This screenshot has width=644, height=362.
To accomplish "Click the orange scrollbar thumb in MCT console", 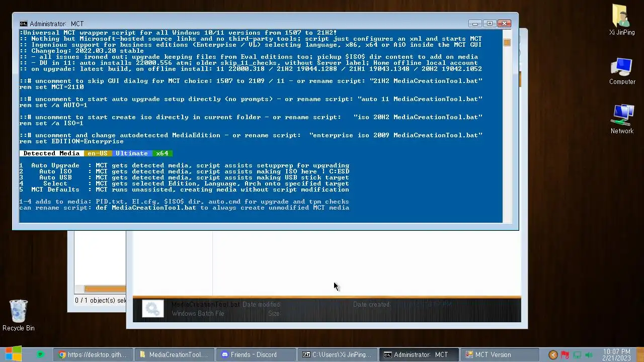I will point(507,43).
